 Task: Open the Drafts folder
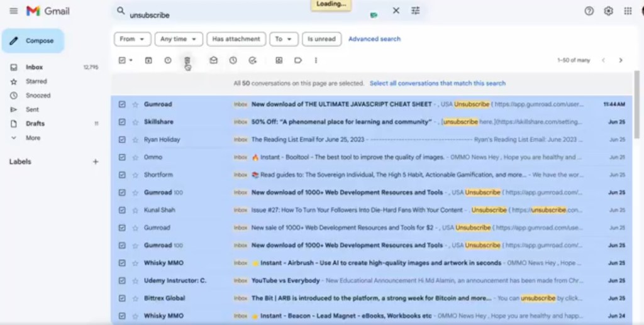pos(35,123)
